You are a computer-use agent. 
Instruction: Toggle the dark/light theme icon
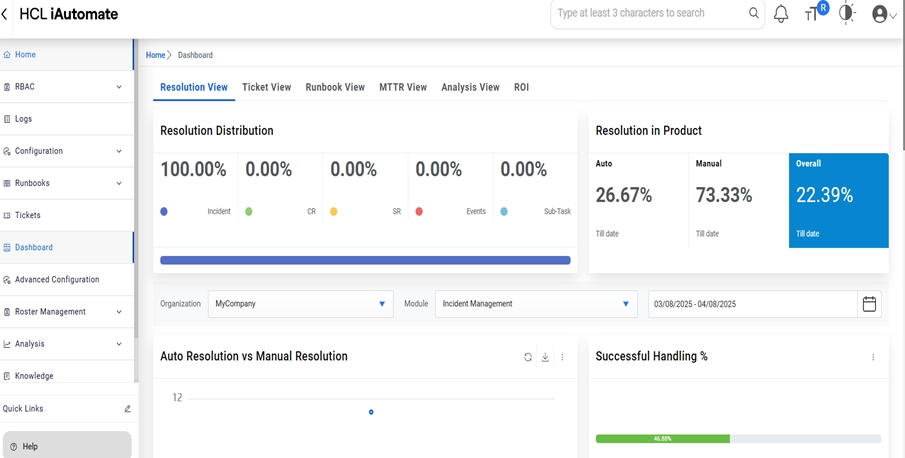click(x=847, y=14)
